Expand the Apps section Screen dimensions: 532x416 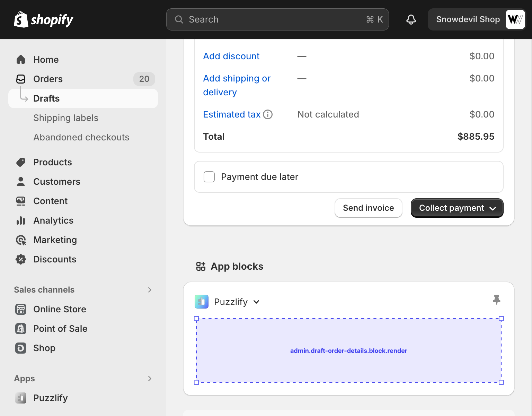[x=150, y=379]
